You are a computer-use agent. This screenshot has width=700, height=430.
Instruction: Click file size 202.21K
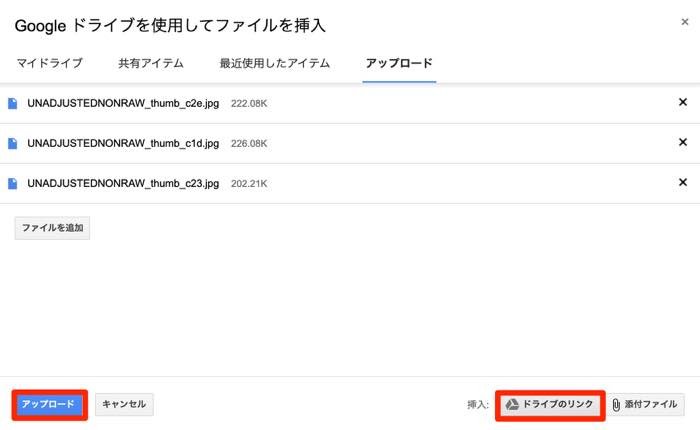[x=249, y=184]
